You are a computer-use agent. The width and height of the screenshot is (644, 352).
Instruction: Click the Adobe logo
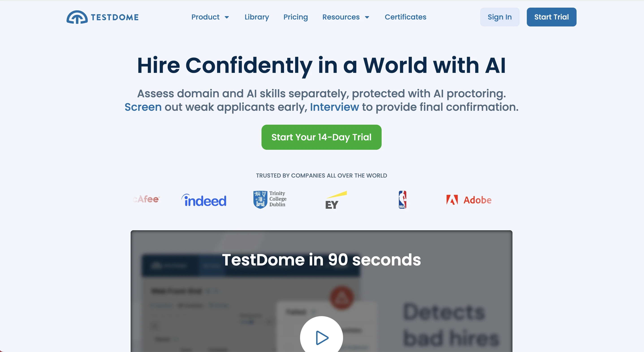point(469,200)
